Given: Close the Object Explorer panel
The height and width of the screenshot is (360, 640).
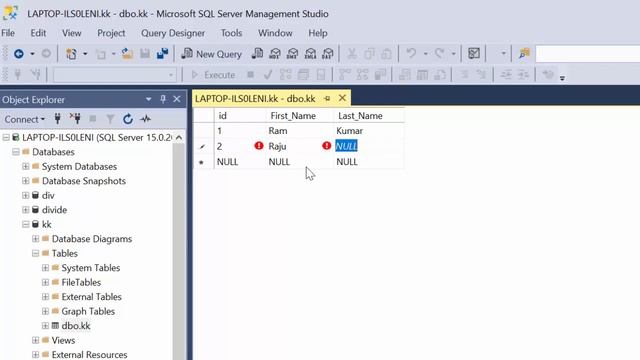Looking at the screenshot, I should [x=177, y=99].
